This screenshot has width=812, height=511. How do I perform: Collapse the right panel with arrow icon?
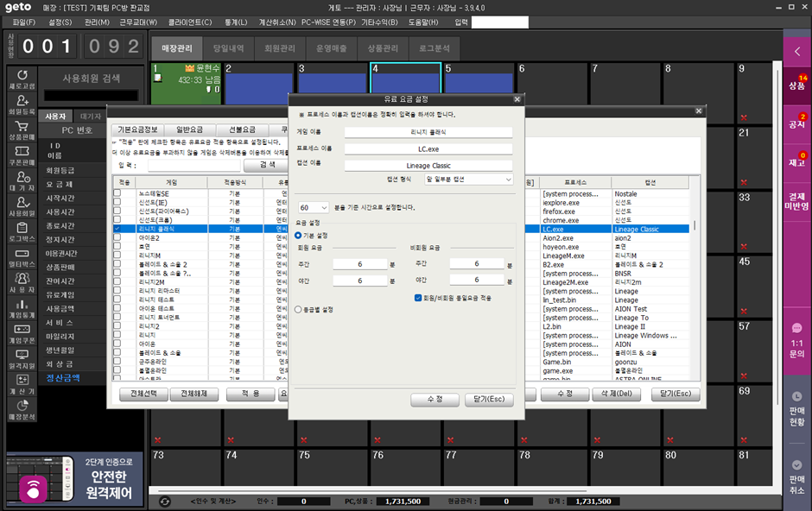pyautogui.click(x=796, y=52)
